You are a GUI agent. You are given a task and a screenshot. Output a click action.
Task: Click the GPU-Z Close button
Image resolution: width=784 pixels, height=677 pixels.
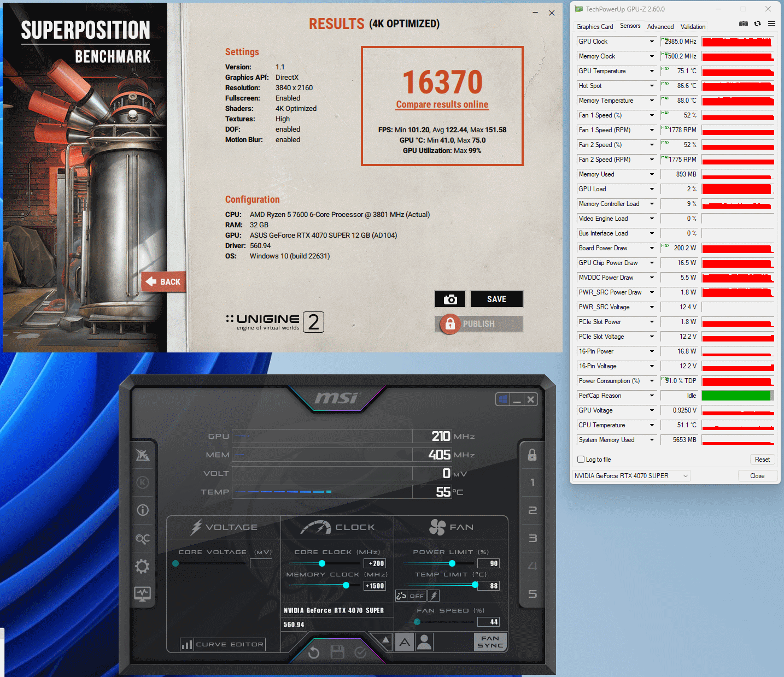[x=757, y=476]
